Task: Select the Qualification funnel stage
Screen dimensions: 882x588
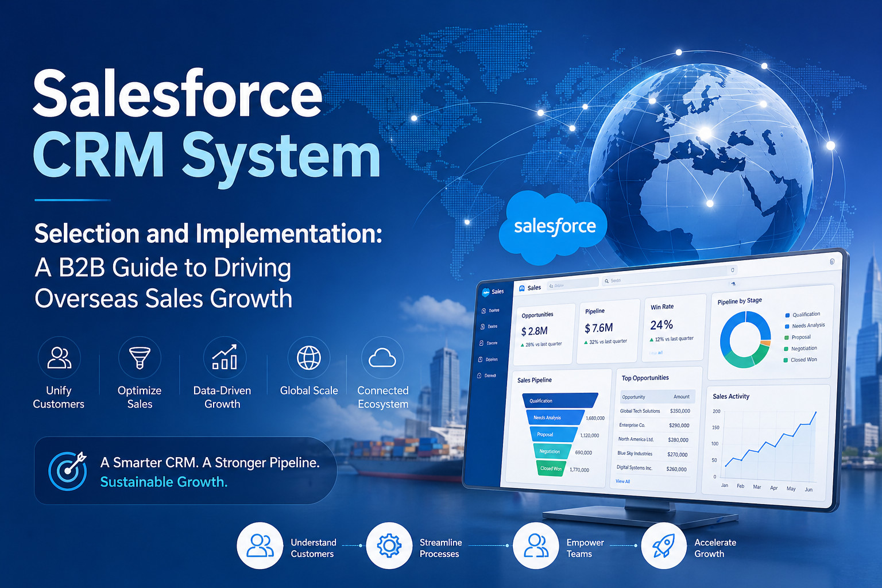Action: tap(560, 400)
